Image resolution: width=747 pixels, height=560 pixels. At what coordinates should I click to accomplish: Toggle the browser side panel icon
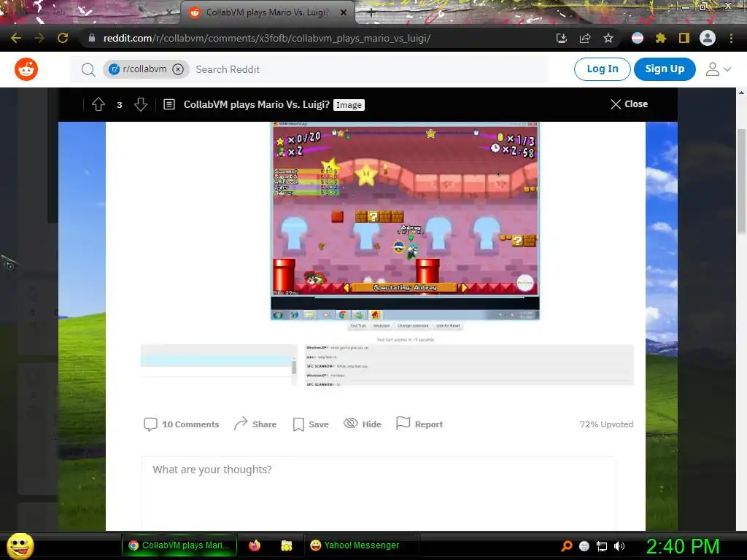tap(684, 38)
